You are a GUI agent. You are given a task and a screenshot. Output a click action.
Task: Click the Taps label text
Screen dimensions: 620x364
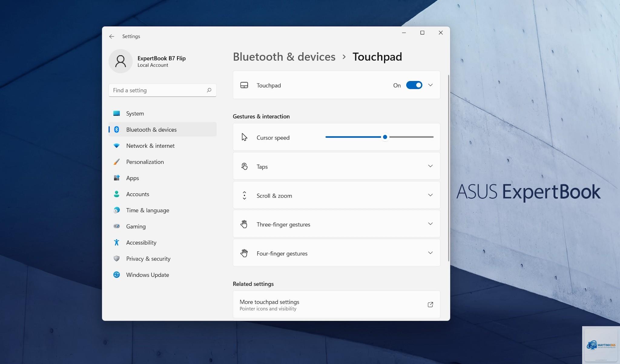click(262, 167)
